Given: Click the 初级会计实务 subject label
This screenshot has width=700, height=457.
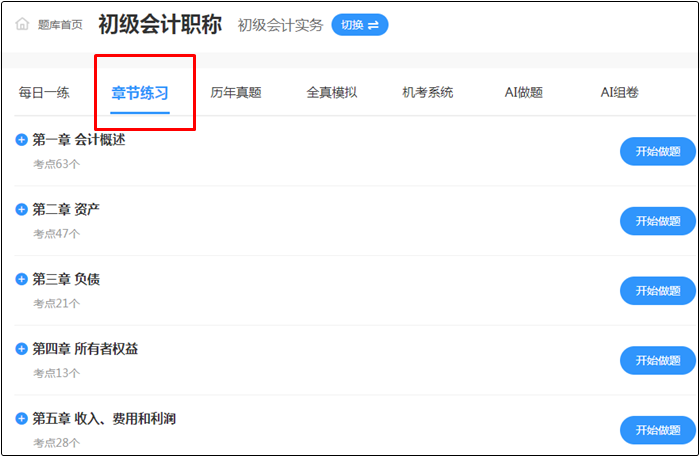Looking at the screenshot, I should point(280,25).
